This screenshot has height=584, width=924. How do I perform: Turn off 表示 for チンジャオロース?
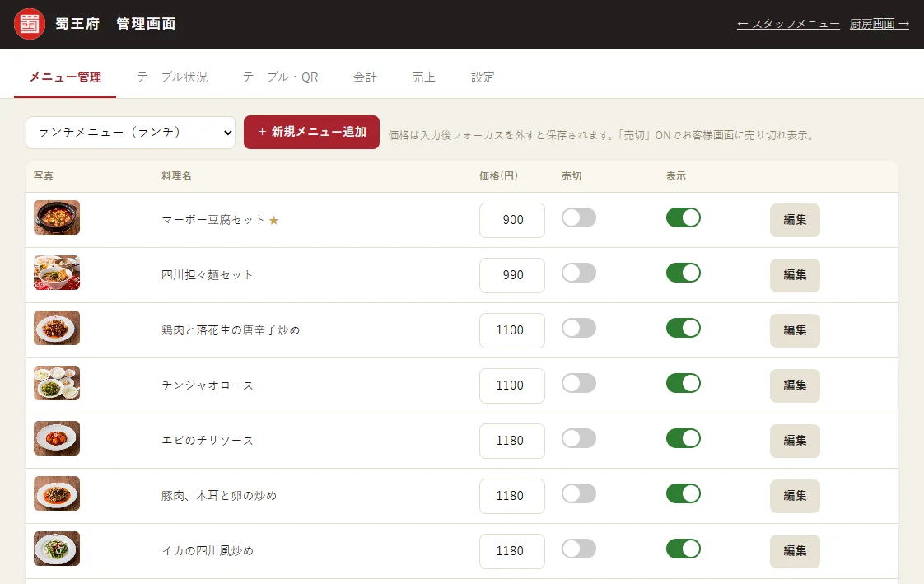click(684, 383)
